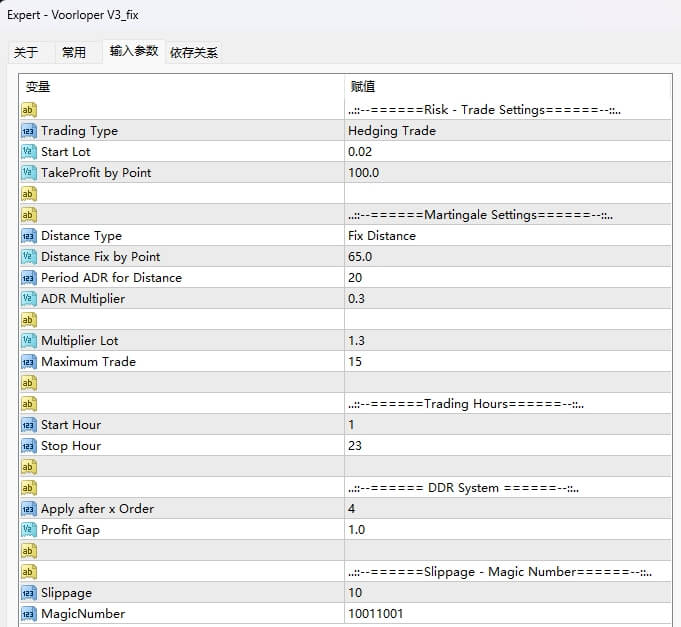Click the icon next to Start Lot
This screenshot has width=681, height=627.
(x=29, y=152)
